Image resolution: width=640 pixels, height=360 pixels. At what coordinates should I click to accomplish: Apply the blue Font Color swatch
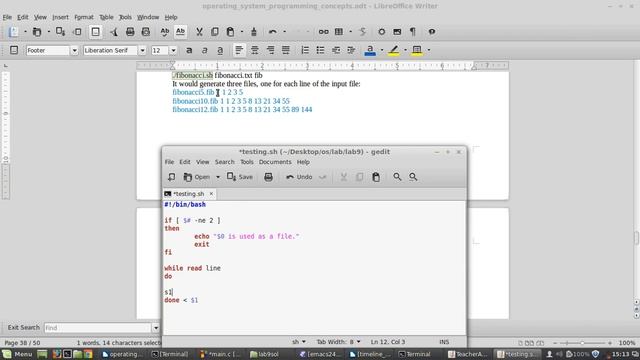(370, 50)
